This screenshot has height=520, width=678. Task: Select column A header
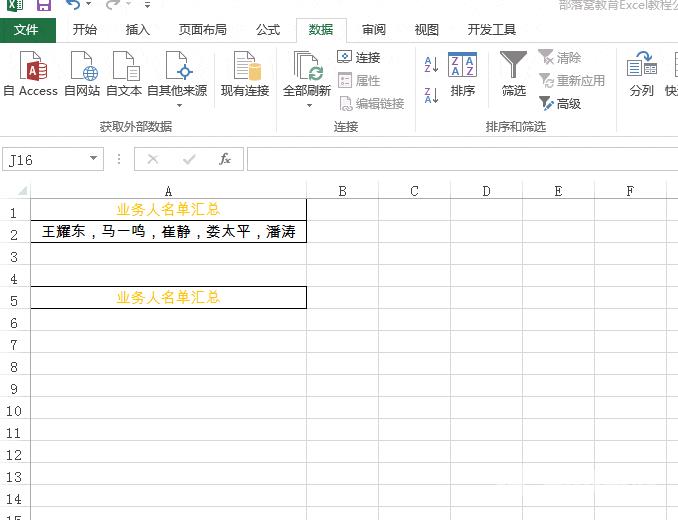(x=169, y=191)
